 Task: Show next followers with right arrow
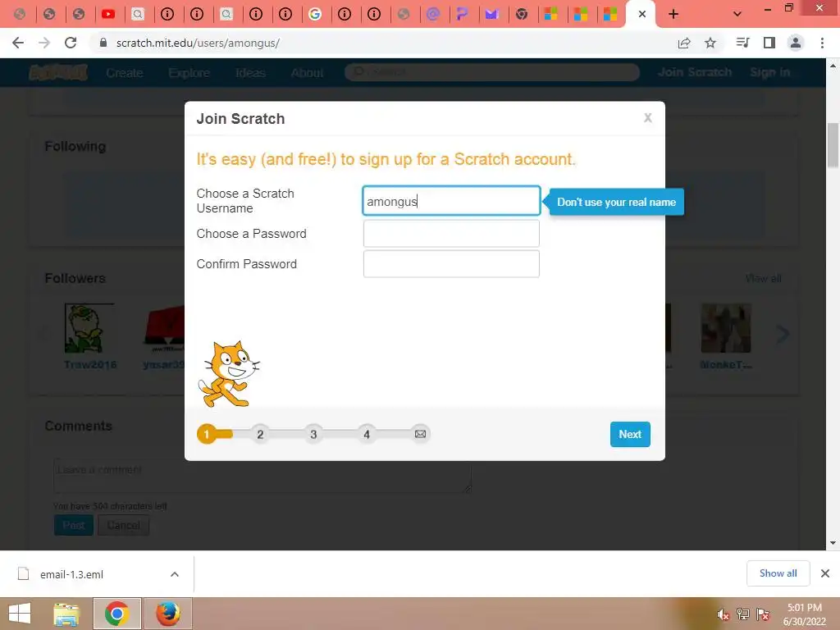pos(783,335)
